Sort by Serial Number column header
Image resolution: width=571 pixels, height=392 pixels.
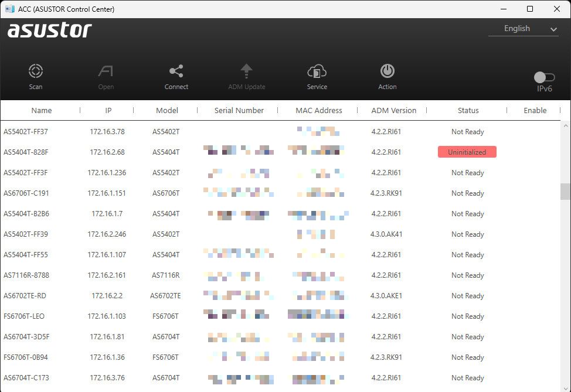(x=239, y=110)
